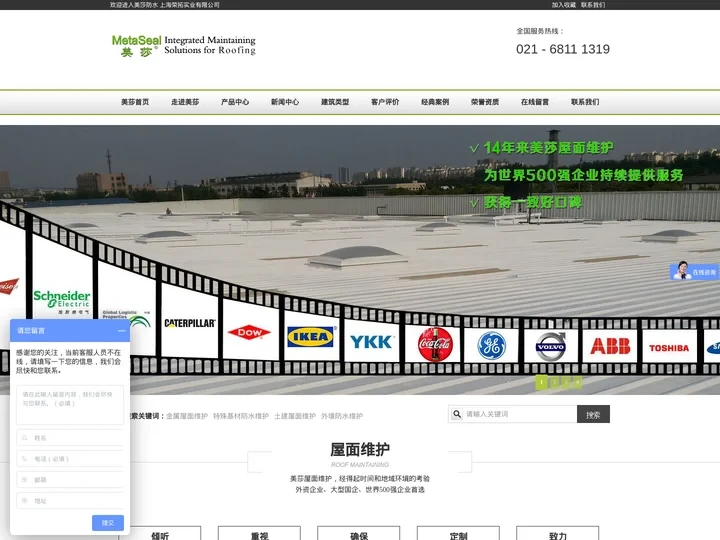Click the magnifier icon in search box
720x540 pixels.
(457, 414)
